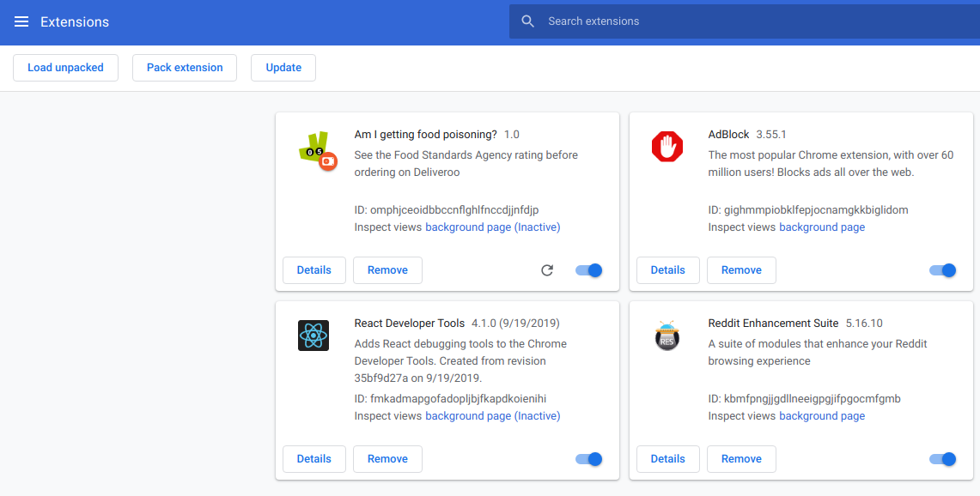Click the search magnifier icon

pos(527,21)
